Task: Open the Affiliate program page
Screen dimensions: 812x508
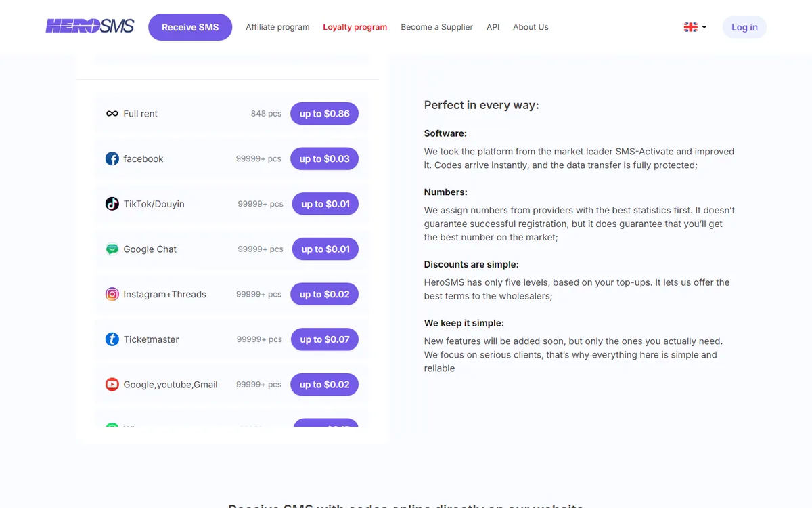Action: pos(277,27)
